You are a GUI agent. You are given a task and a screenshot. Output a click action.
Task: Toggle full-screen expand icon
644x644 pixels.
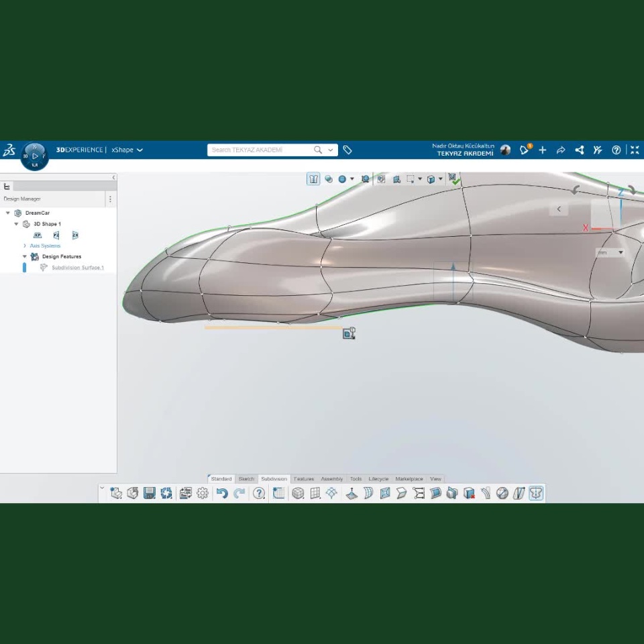pyautogui.click(x=635, y=150)
